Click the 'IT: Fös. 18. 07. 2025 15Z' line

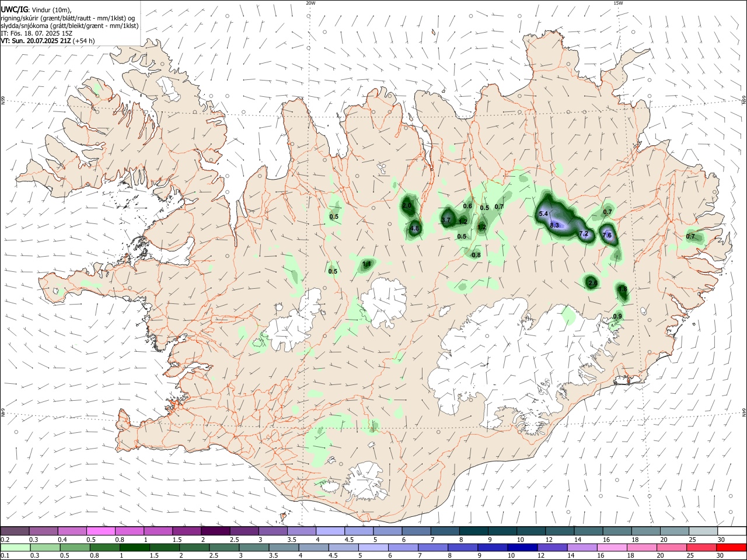coord(37,33)
